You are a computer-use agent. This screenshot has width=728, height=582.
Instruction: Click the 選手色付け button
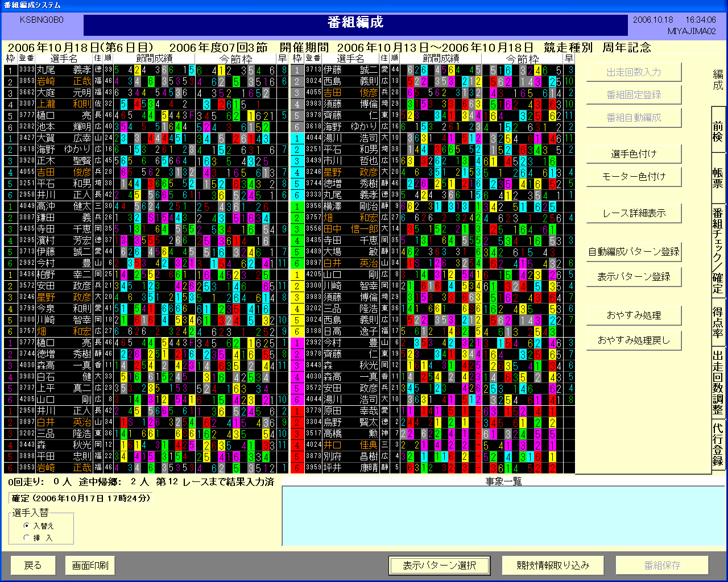634,154
